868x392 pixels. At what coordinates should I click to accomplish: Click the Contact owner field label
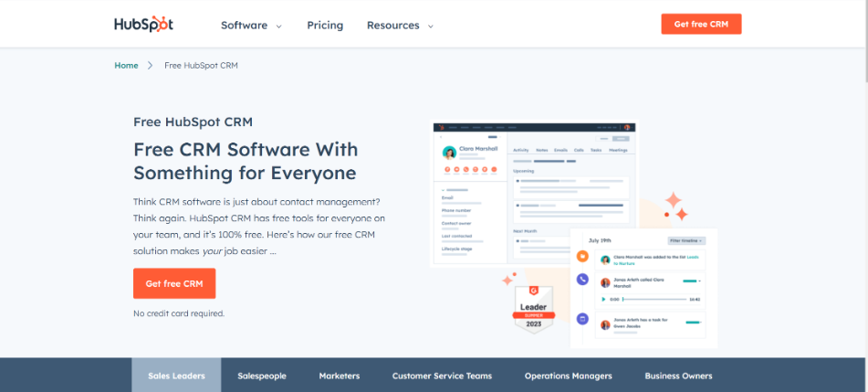click(x=456, y=224)
